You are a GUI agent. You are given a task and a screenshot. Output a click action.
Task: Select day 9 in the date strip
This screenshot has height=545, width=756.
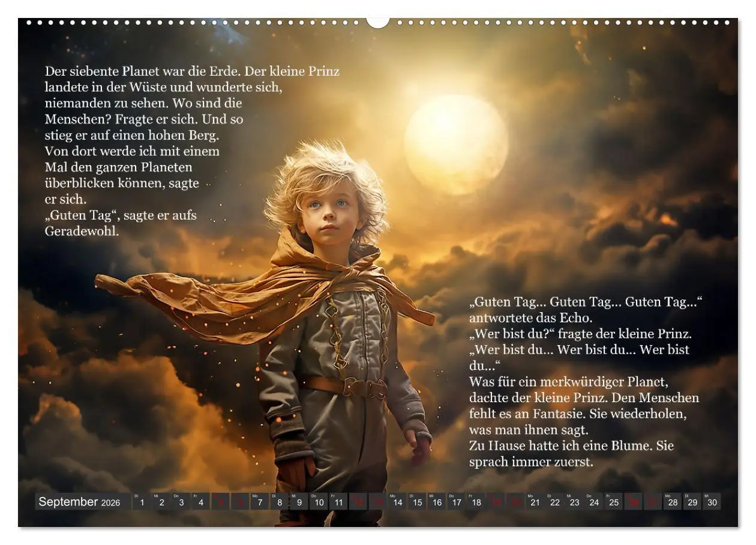click(x=299, y=502)
